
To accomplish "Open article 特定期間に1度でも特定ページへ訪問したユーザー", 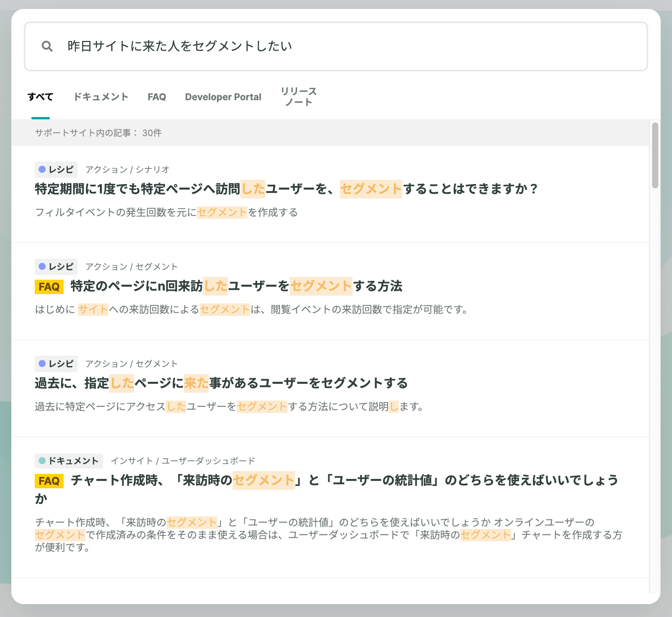I will (287, 189).
